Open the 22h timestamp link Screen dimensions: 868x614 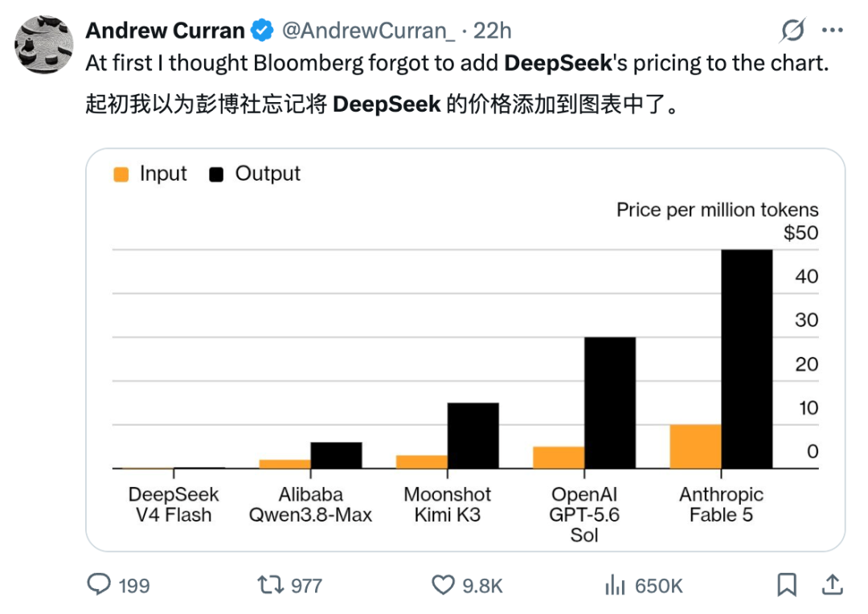492,31
